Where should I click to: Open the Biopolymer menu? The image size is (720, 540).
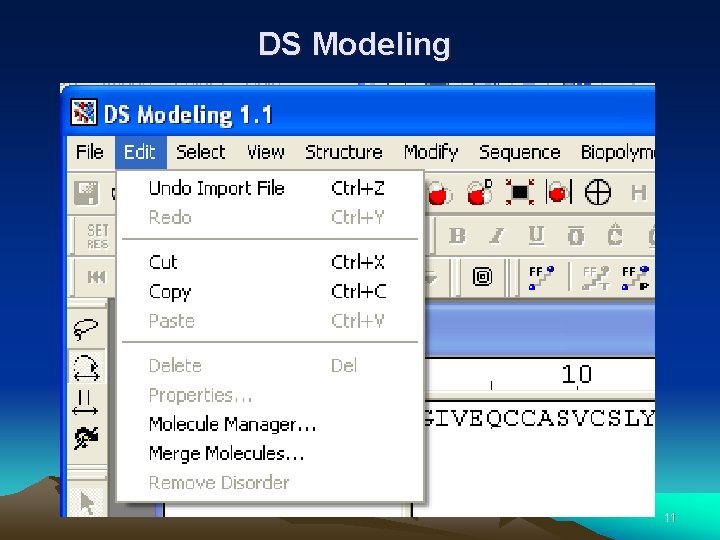click(617, 152)
